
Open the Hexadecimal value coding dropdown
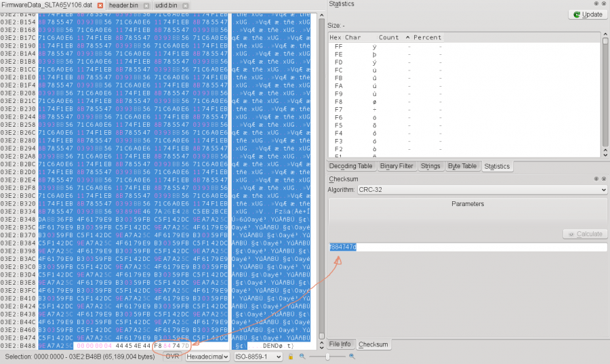point(207,357)
